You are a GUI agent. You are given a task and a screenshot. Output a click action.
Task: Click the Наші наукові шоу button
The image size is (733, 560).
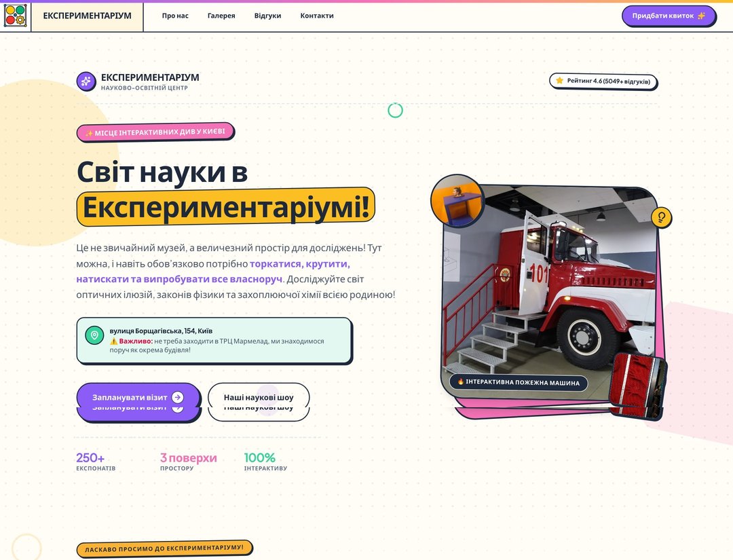(259, 397)
